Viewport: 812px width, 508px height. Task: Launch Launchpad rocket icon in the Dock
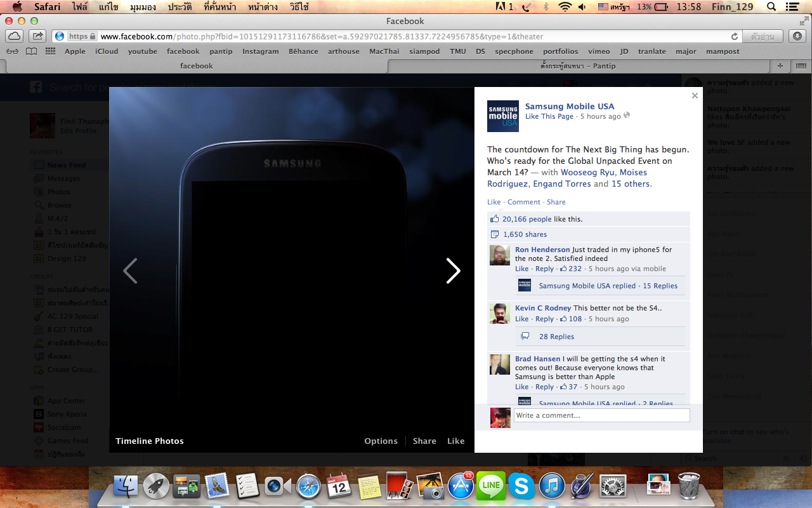coord(156,486)
